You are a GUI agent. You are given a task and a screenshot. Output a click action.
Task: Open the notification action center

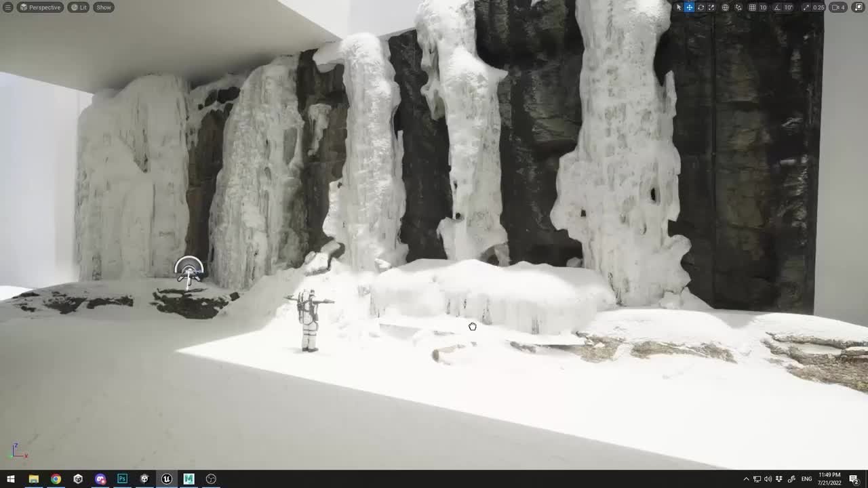[x=854, y=479]
